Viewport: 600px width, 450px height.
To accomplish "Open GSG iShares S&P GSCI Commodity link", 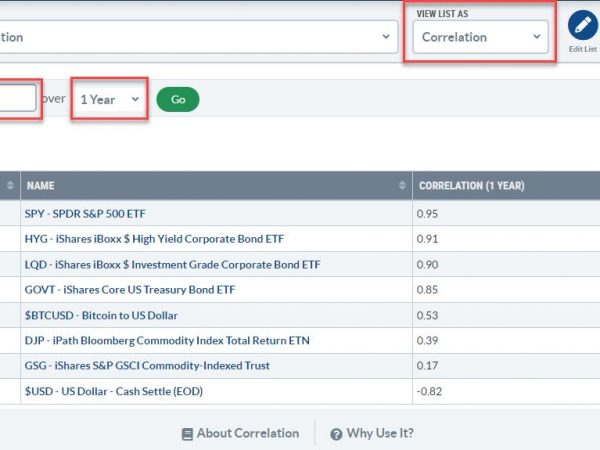I will pyautogui.click(x=147, y=366).
